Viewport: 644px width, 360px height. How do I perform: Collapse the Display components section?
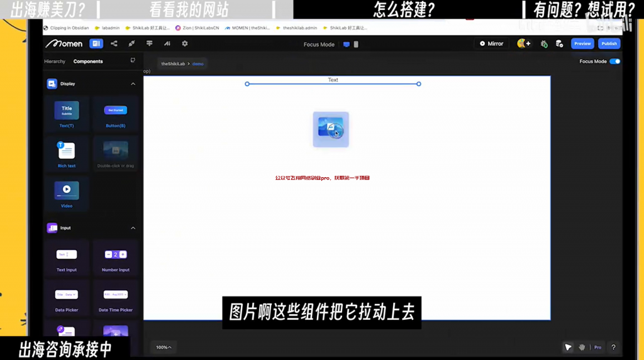pyautogui.click(x=133, y=84)
